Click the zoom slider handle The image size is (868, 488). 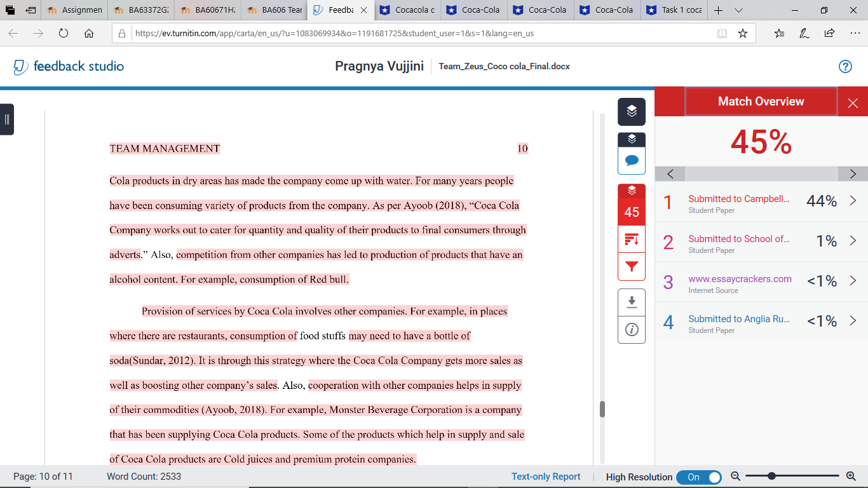(x=771, y=476)
